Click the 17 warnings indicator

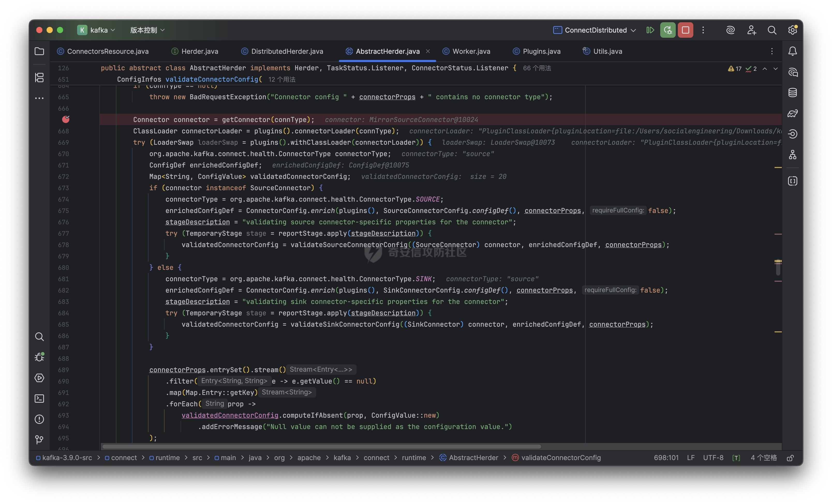click(x=735, y=68)
